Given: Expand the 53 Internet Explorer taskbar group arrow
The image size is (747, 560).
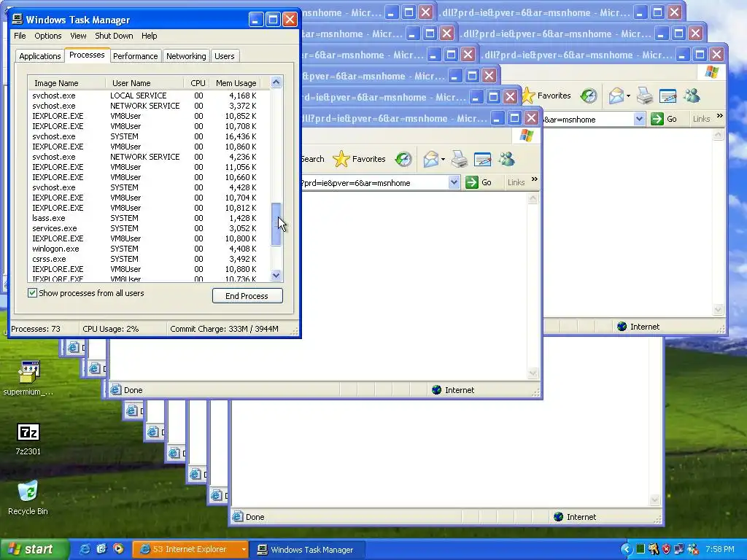Looking at the screenshot, I should (244, 550).
